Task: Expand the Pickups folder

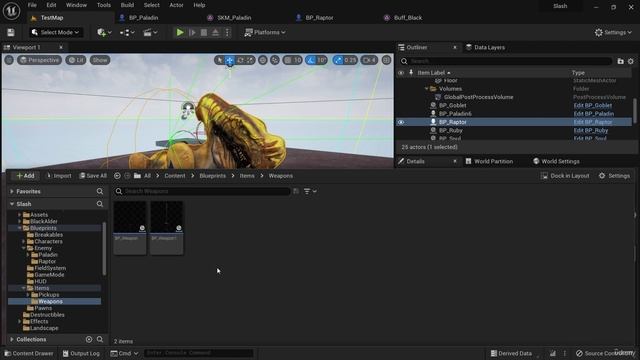Action: [x=28, y=295]
